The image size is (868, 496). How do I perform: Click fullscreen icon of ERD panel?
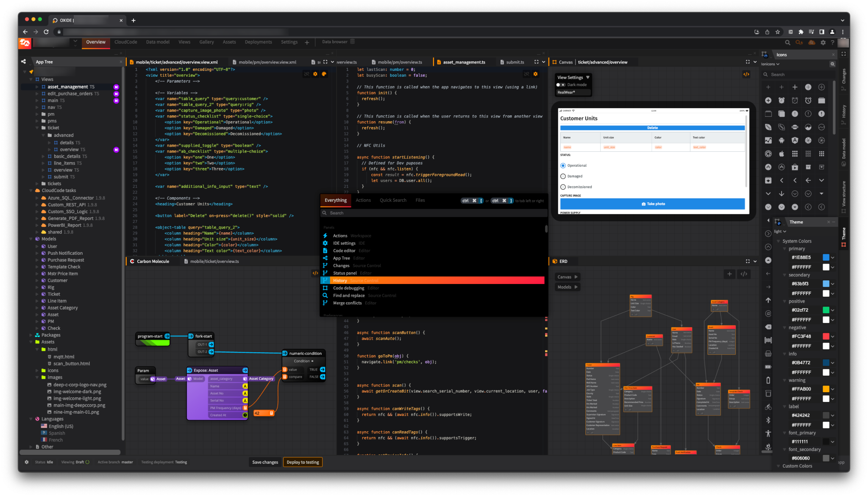click(748, 261)
